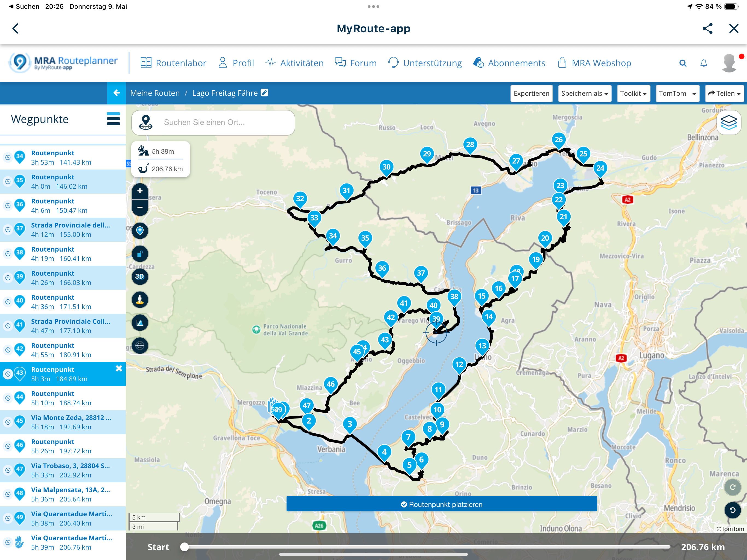Click the Exportieren button
The width and height of the screenshot is (747, 560).
tap(532, 93)
